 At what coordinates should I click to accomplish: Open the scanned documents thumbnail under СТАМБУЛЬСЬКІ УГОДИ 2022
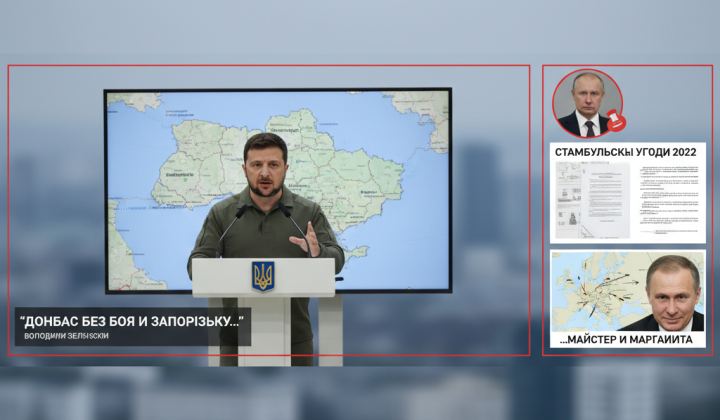628,200
